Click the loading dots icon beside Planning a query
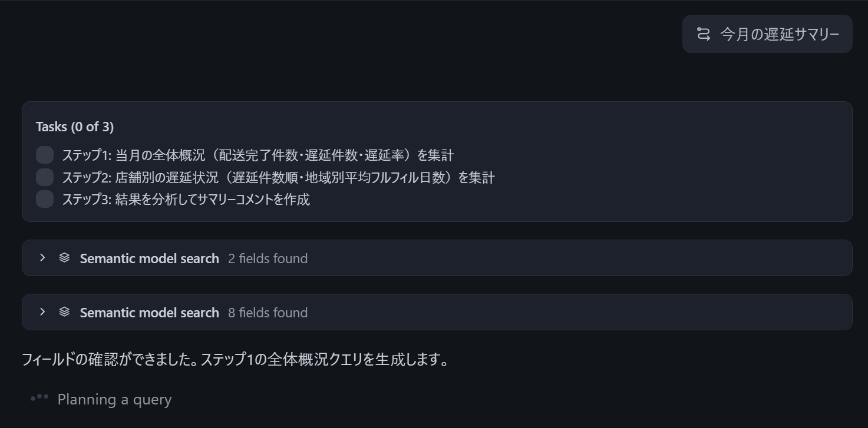 [x=39, y=398]
